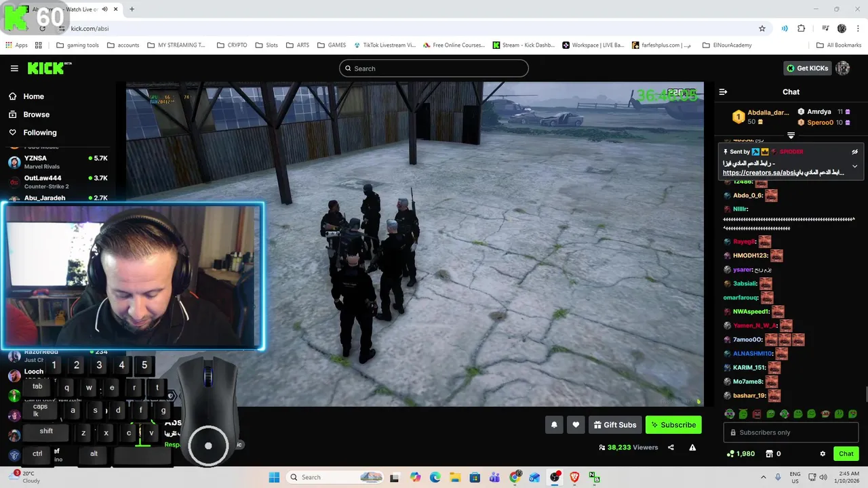The width and height of the screenshot is (868, 488).
Task: Click Amrdya in gift leaderboard
Action: click(x=819, y=112)
